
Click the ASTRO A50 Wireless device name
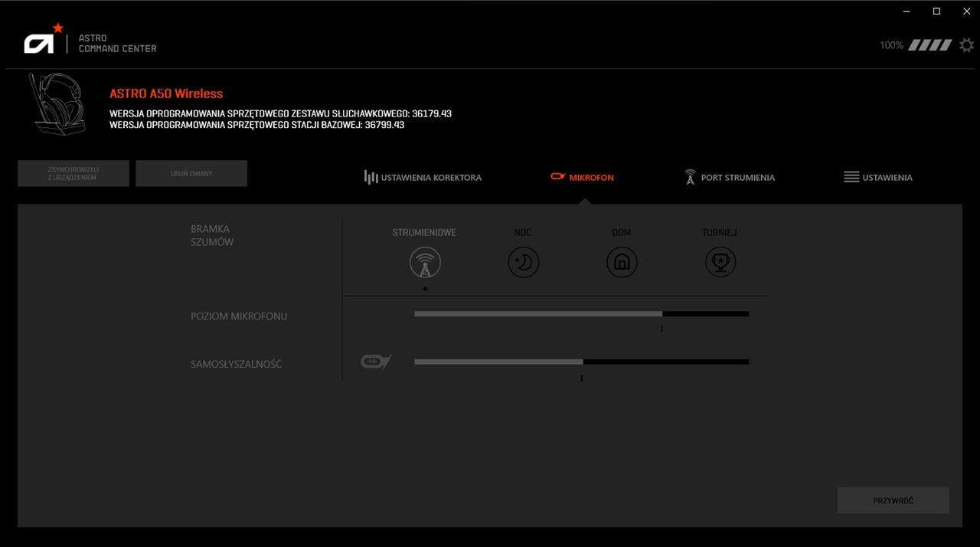click(166, 93)
